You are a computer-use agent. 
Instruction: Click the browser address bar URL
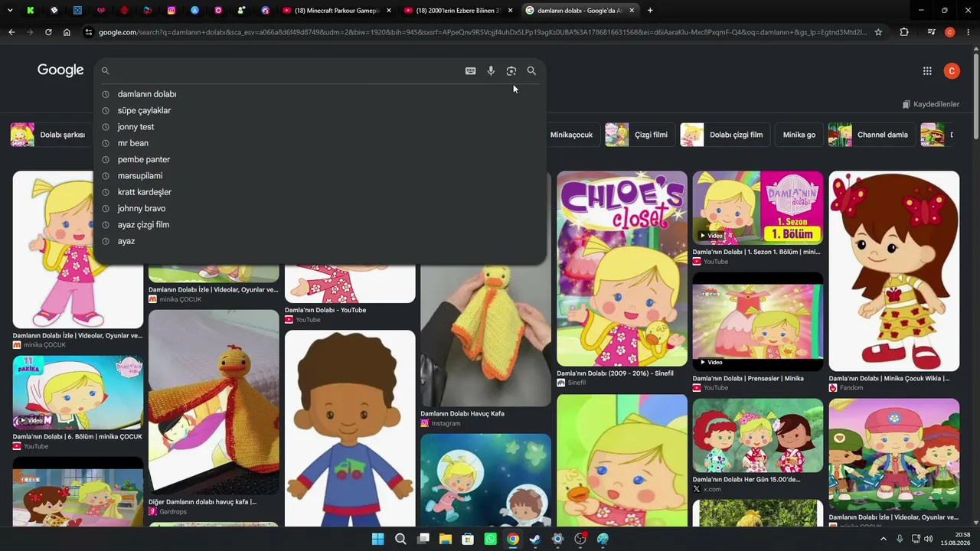(482, 32)
